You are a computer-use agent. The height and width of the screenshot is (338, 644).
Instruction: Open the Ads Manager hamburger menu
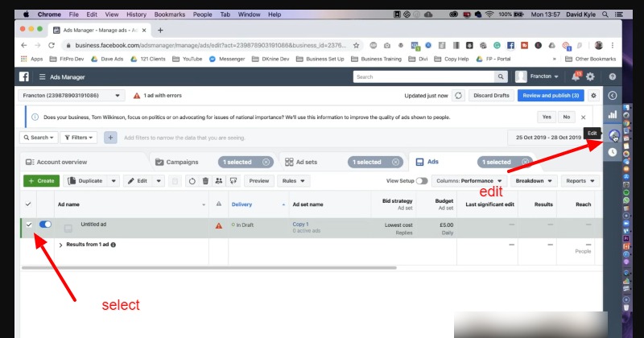[x=43, y=76]
